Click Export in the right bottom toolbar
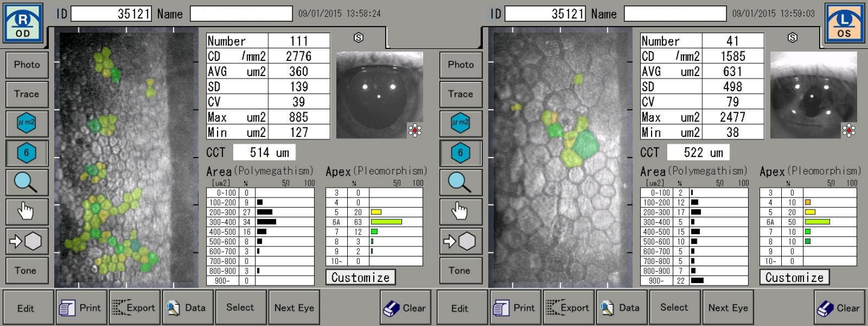Image resolution: width=868 pixels, height=326 pixels. pos(568,307)
